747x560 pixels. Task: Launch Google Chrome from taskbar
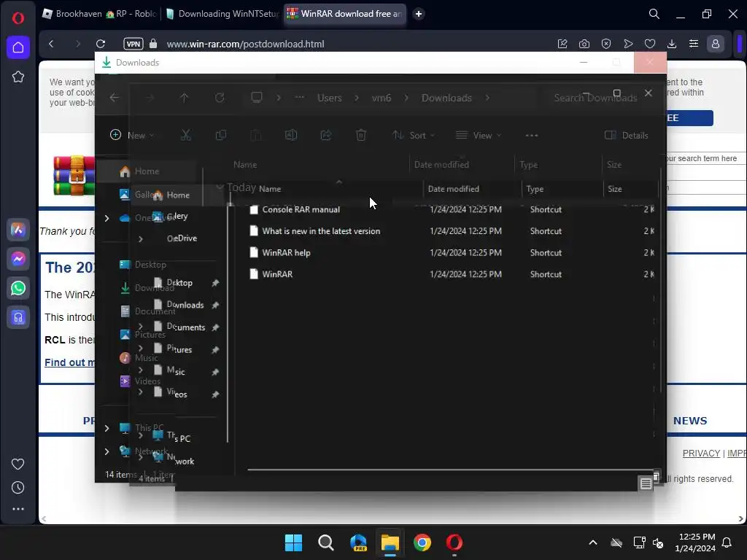[422, 542]
